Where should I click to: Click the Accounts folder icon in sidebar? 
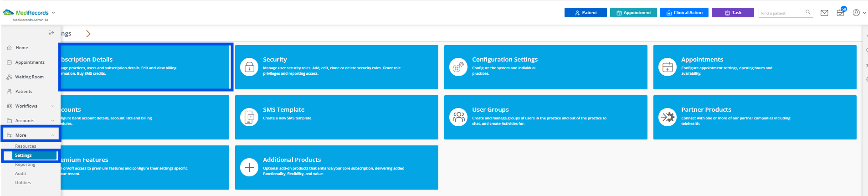(x=9, y=120)
